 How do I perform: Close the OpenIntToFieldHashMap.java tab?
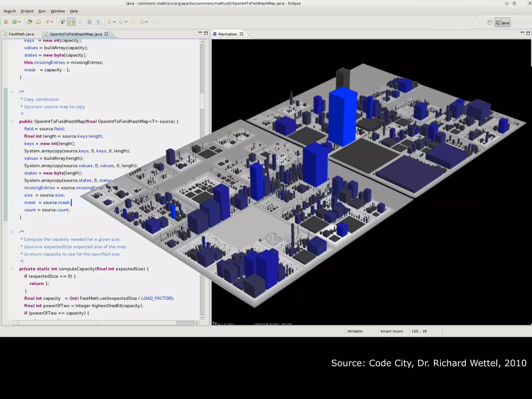(106, 34)
